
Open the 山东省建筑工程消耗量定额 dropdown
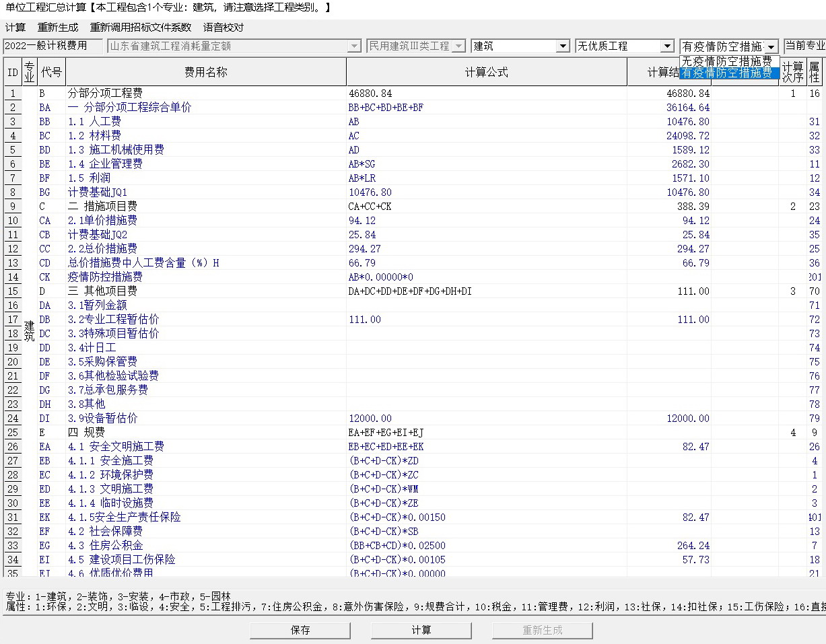[x=354, y=46]
